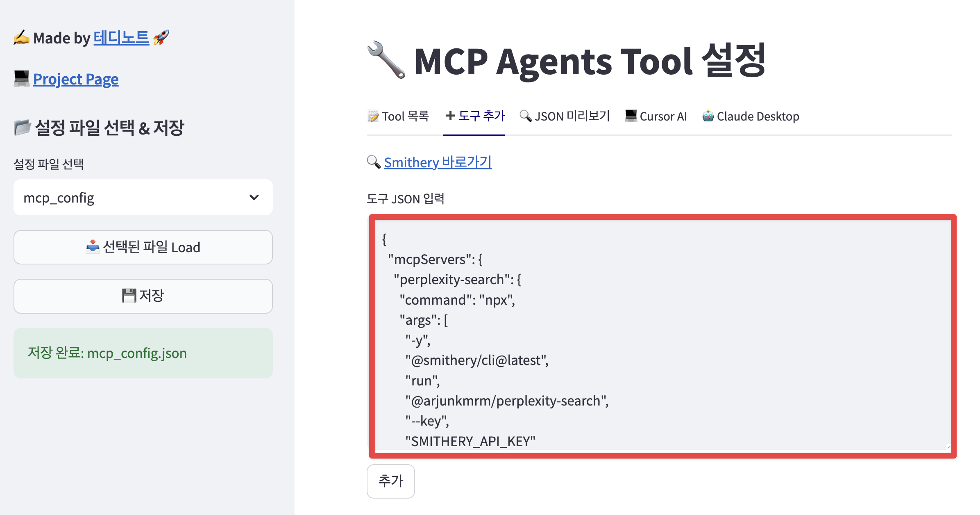
Task: Click the inbox tray icon on the Load button
Action: click(93, 247)
